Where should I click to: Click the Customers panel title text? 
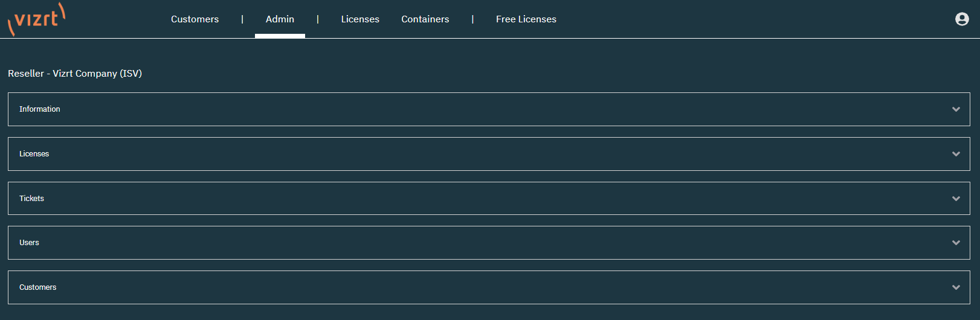click(37, 287)
